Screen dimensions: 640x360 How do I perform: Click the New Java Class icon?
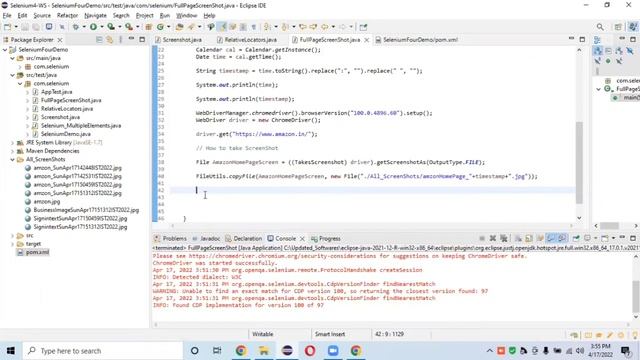point(160,27)
